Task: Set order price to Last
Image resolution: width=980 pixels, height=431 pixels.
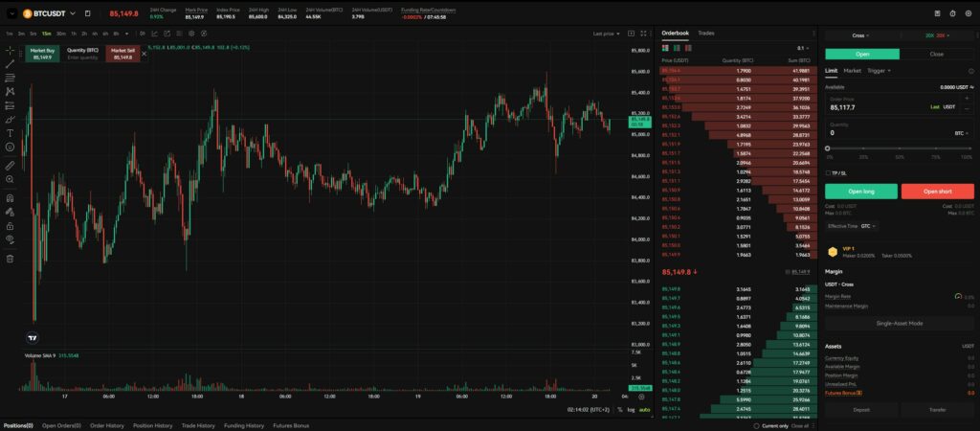Action: pos(934,107)
